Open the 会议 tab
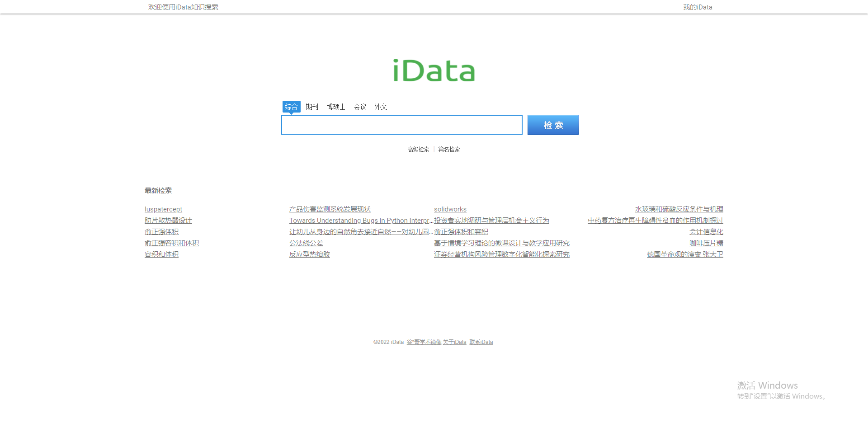 (360, 107)
